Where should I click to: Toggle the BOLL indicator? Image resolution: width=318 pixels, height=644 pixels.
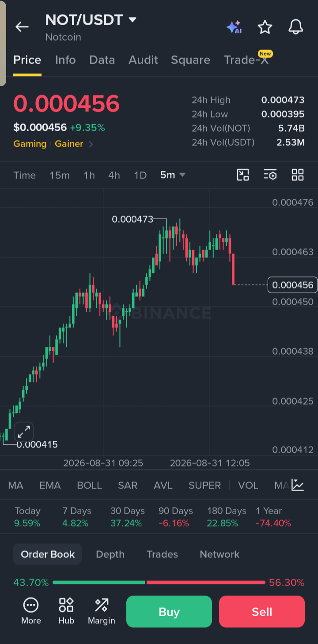tap(89, 485)
